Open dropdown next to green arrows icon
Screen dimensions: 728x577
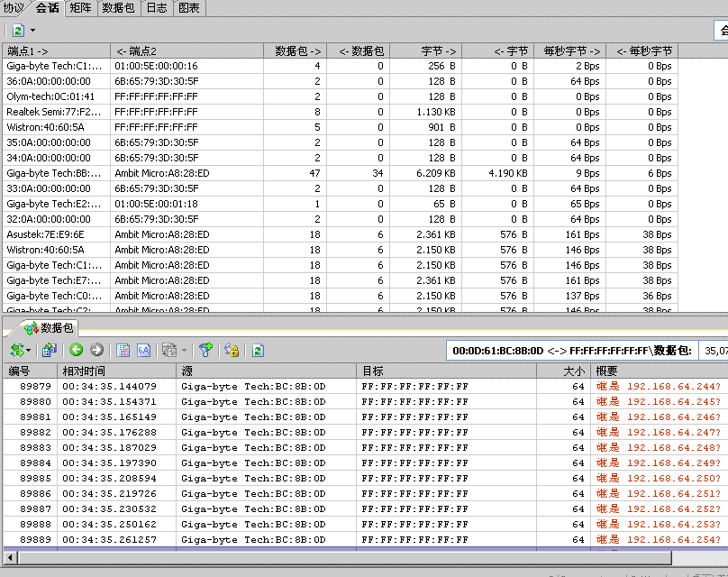(x=29, y=351)
